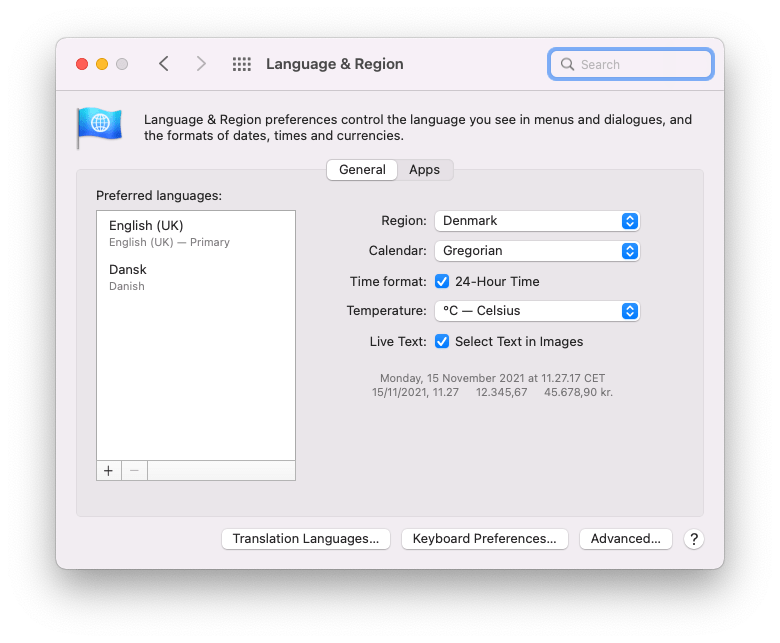Remove language with minus button
This screenshot has width=780, height=643.
click(134, 470)
